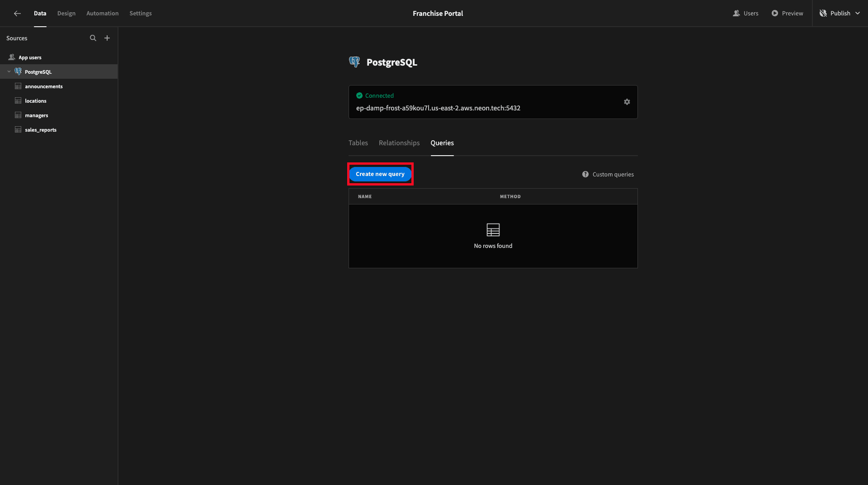Switch to the Automation tab

[x=103, y=13]
